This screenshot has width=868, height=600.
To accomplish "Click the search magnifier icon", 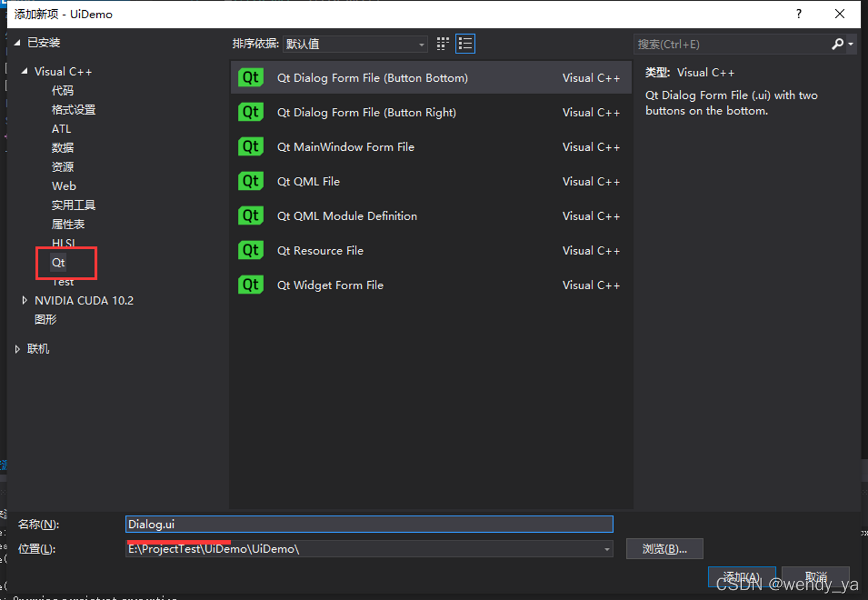I will pyautogui.click(x=837, y=44).
